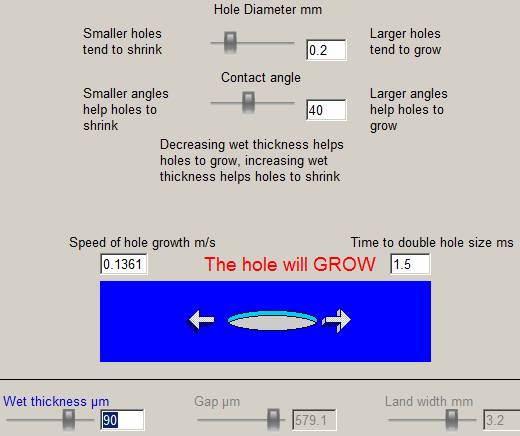Click the Gap slider handle
520x436 pixels.
click(x=273, y=420)
